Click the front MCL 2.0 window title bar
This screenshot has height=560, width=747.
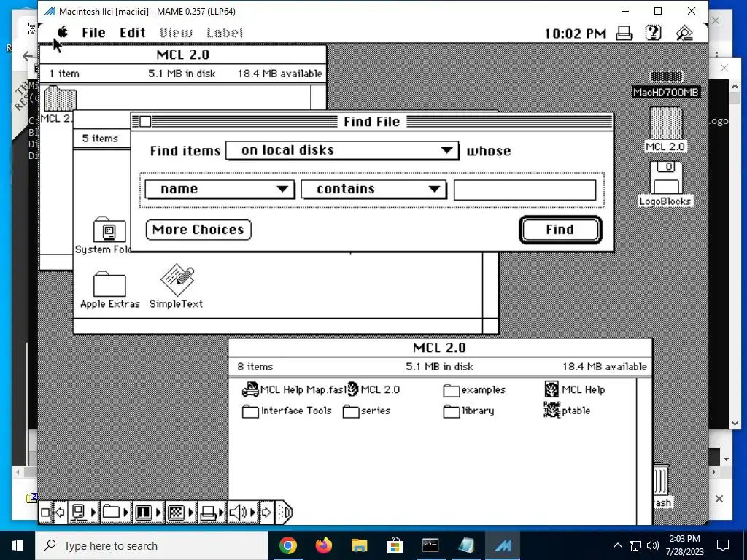tap(440, 348)
